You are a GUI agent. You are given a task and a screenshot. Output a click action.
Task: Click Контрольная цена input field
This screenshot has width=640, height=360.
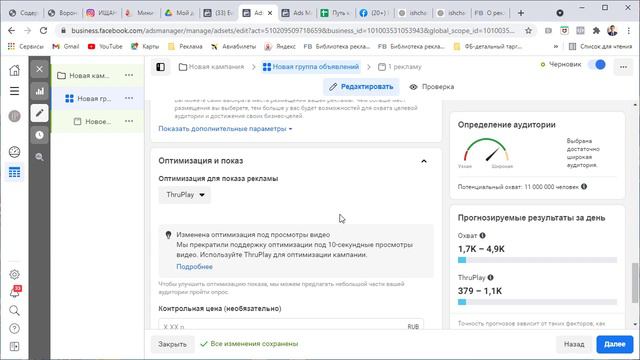point(291,325)
